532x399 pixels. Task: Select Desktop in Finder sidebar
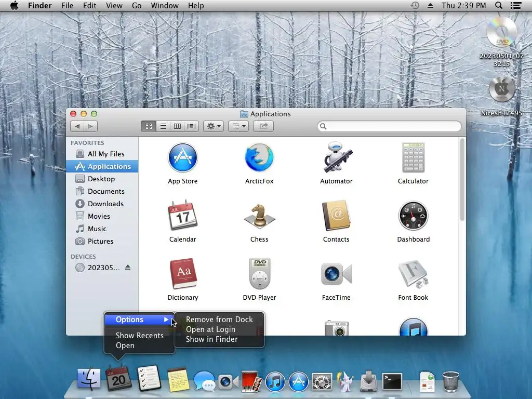click(x=102, y=179)
